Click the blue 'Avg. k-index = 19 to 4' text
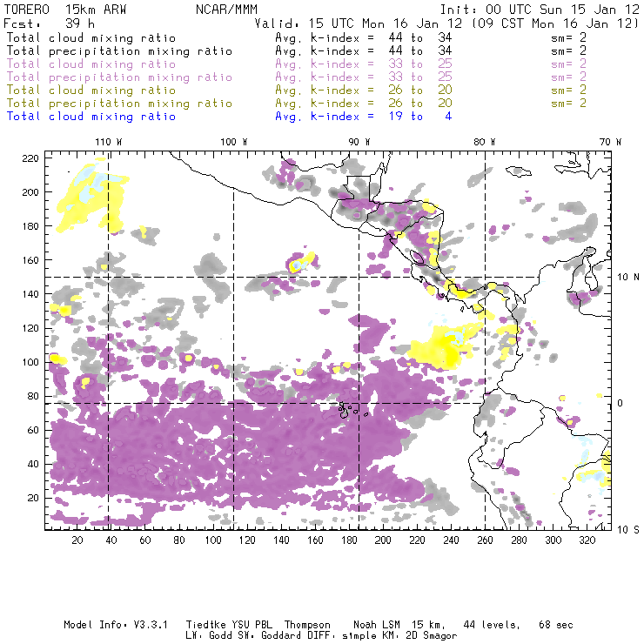The image size is (644, 644). (x=364, y=117)
